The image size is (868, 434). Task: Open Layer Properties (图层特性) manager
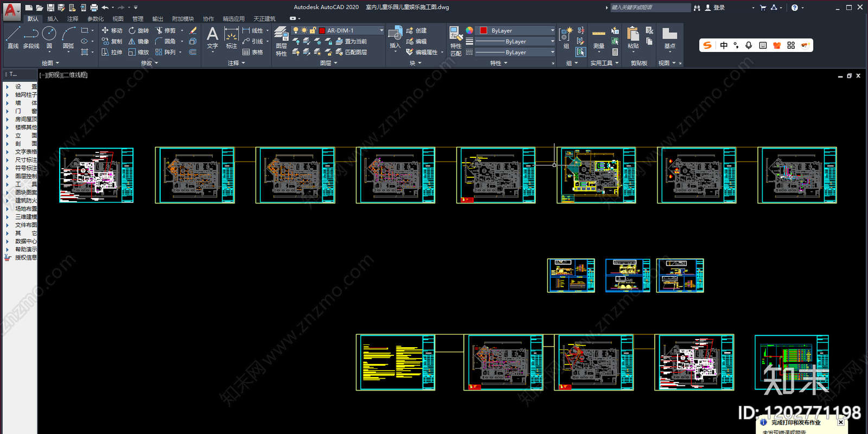click(x=281, y=41)
